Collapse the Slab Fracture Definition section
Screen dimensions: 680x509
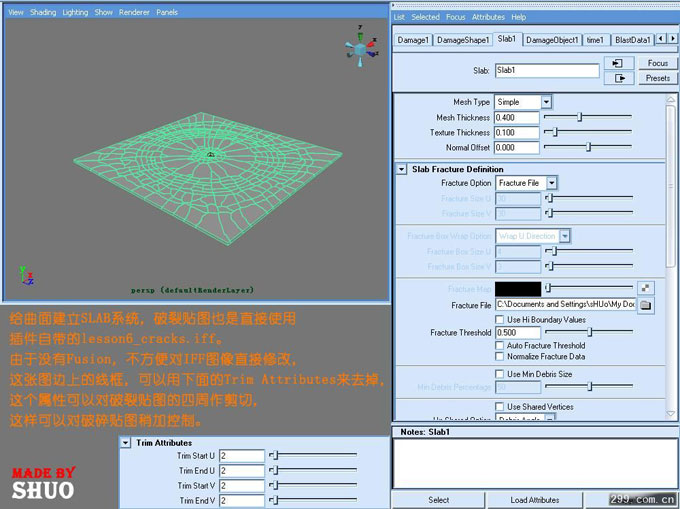click(402, 170)
